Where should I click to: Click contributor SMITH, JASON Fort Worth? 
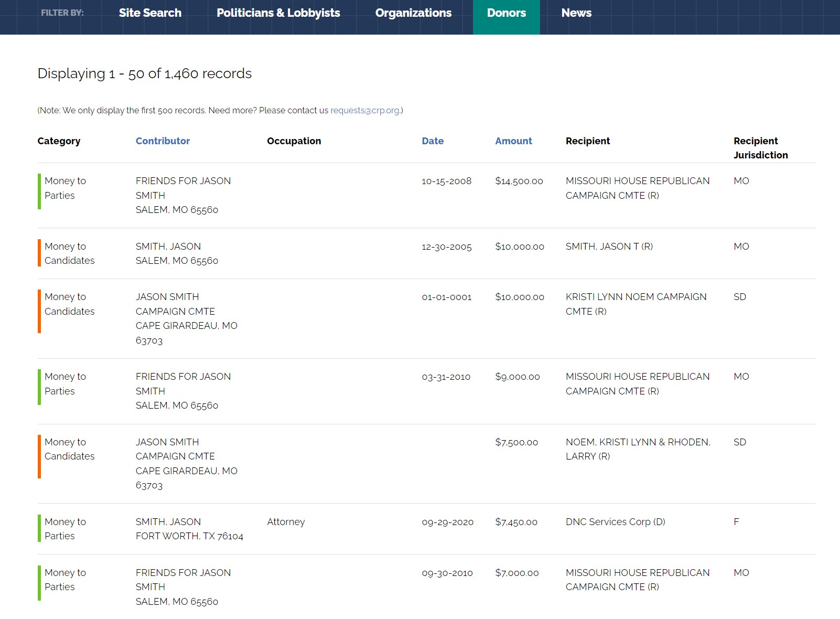189,529
